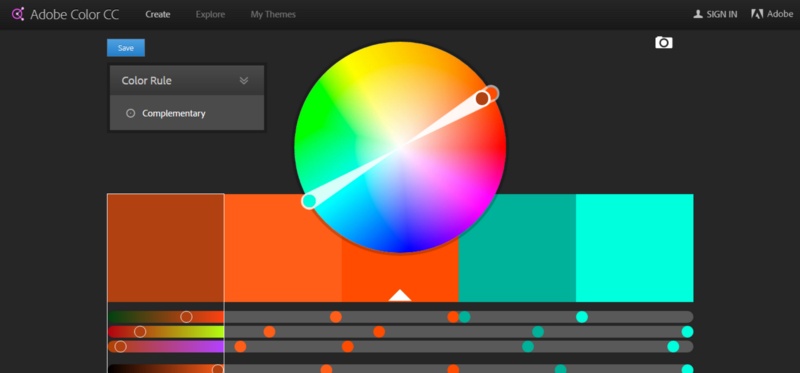Open the Color Rule panel header
Screen dimensions: 800x373
(x=187, y=81)
